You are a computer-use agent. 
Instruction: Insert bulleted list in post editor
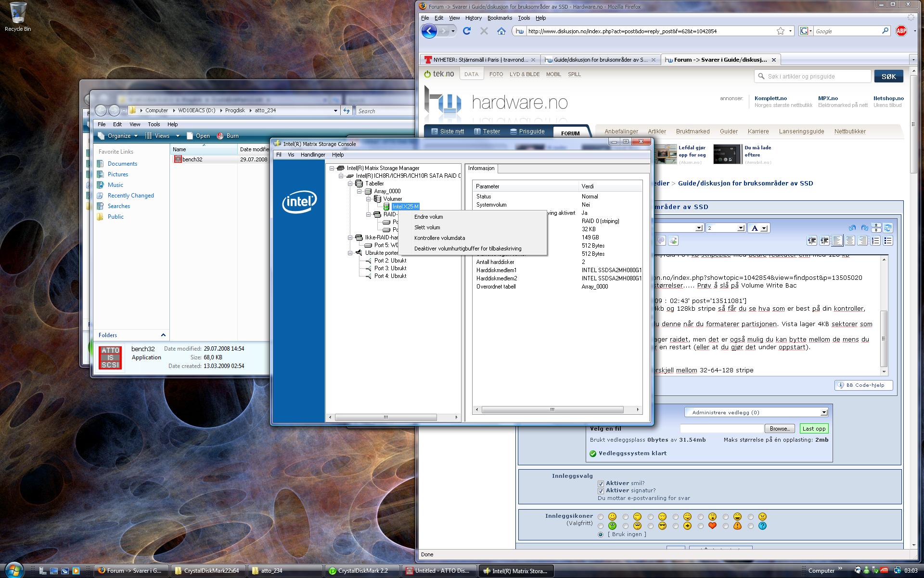click(x=888, y=240)
